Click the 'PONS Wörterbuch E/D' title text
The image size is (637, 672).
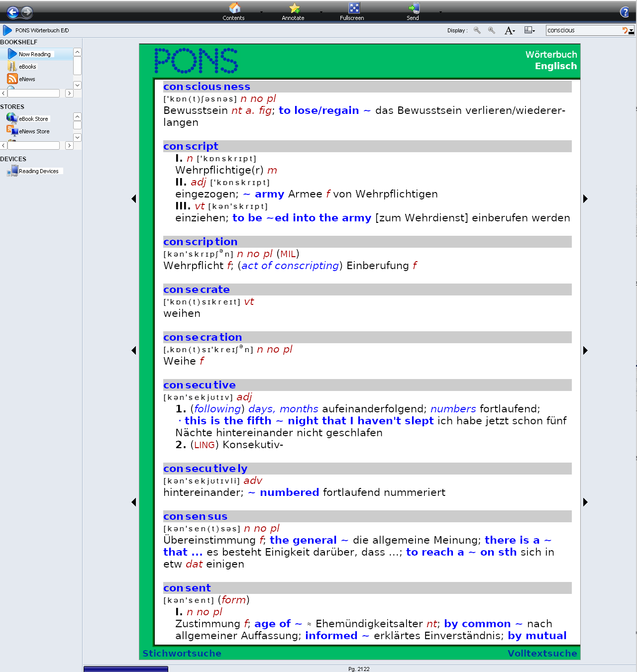tap(42, 30)
